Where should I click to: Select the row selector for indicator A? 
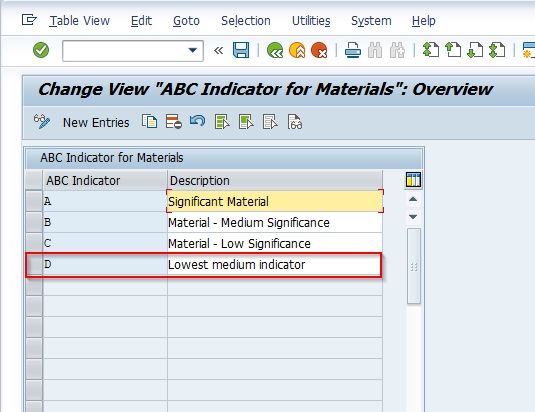pyautogui.click(x=34, y=201)
